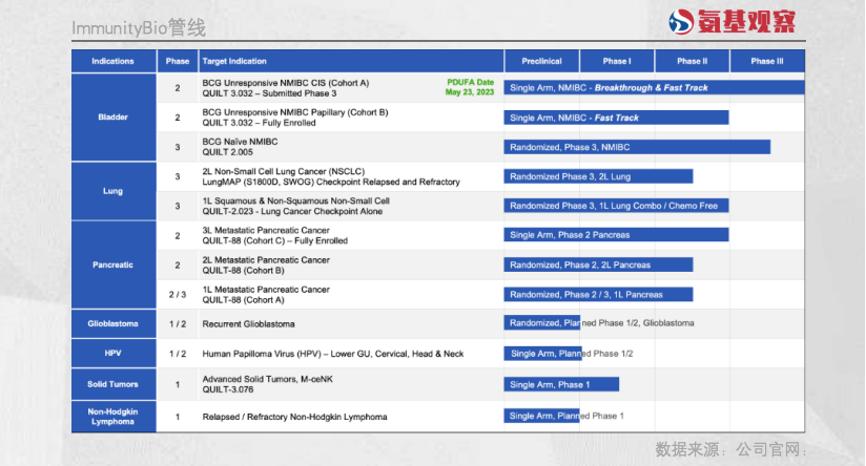Click the Human Papilloma Virus (HPV) row text
This screenshot has height=466, width=866.
click(333, 354)
